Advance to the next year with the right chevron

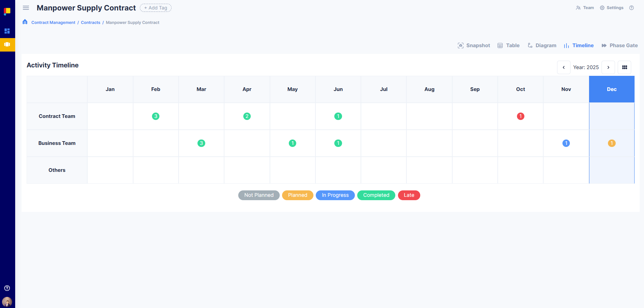pyautogui.click(x=608, y=67)
